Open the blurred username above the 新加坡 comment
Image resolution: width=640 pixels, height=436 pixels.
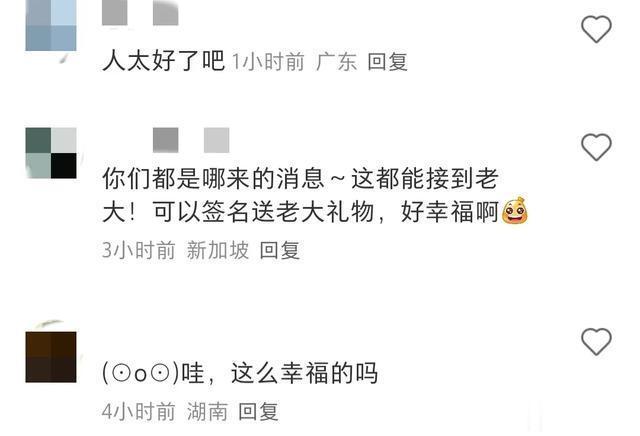click(x=191, y=140)
